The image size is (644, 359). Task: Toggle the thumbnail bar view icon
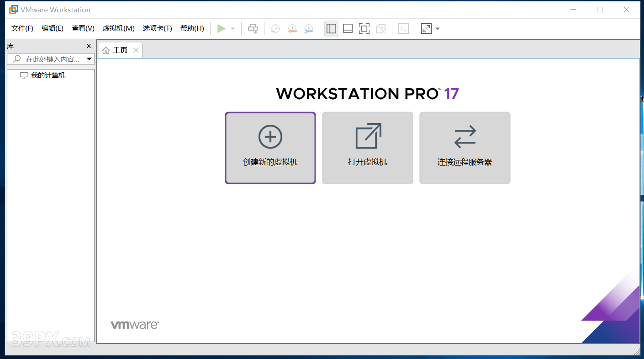(x=348, y=28)
